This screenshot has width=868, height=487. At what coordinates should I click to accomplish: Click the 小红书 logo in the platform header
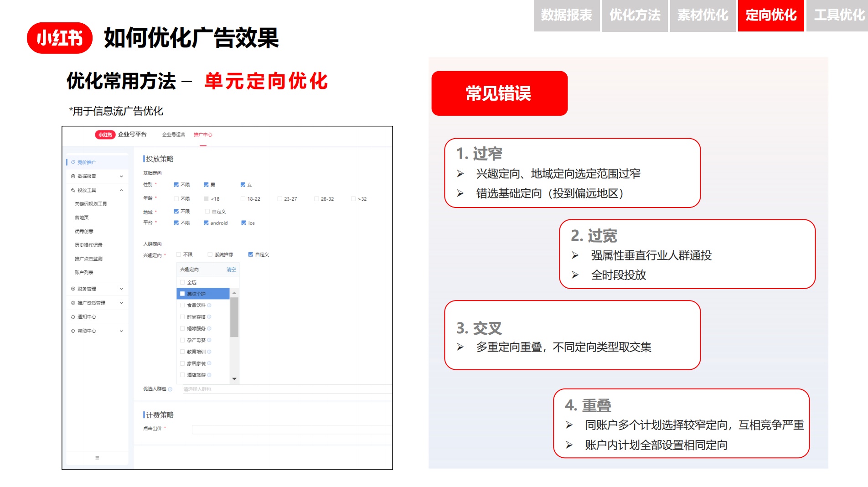[x=105, y=134]
